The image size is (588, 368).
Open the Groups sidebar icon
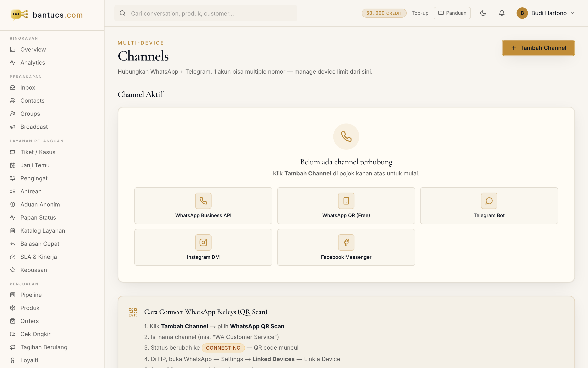tap(13, 114)
